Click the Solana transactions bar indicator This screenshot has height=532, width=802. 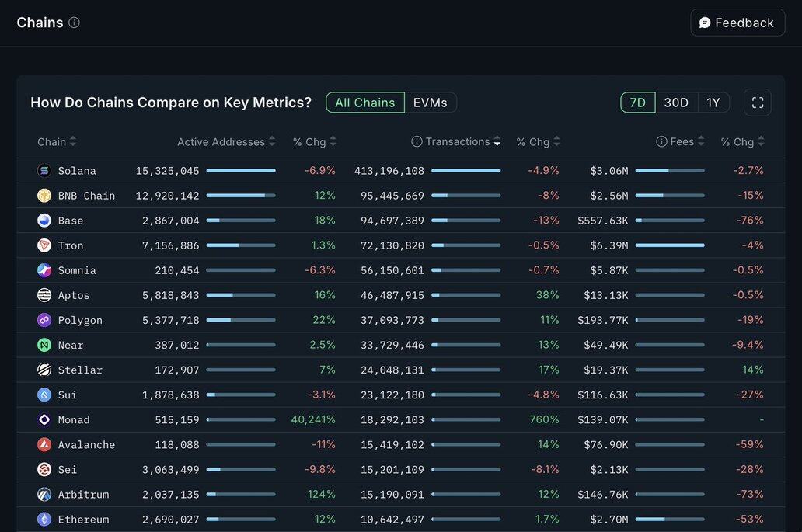tap(466, 171)
